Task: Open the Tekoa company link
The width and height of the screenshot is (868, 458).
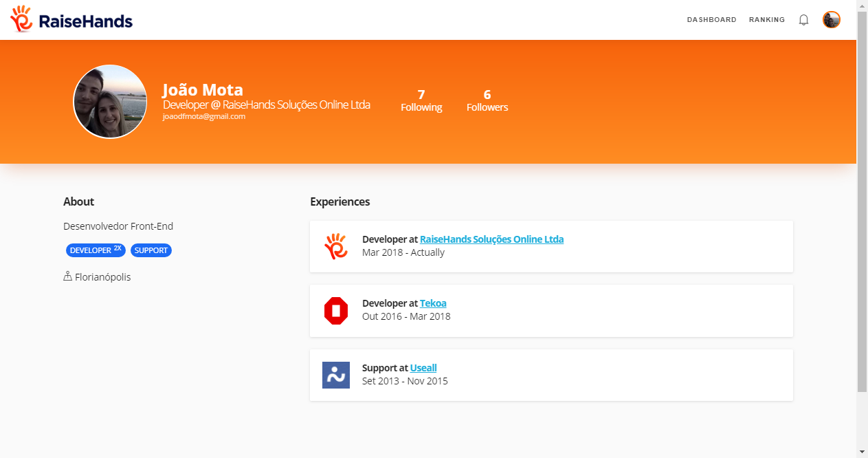Action: pyautogui.click(x=433, y=303)
